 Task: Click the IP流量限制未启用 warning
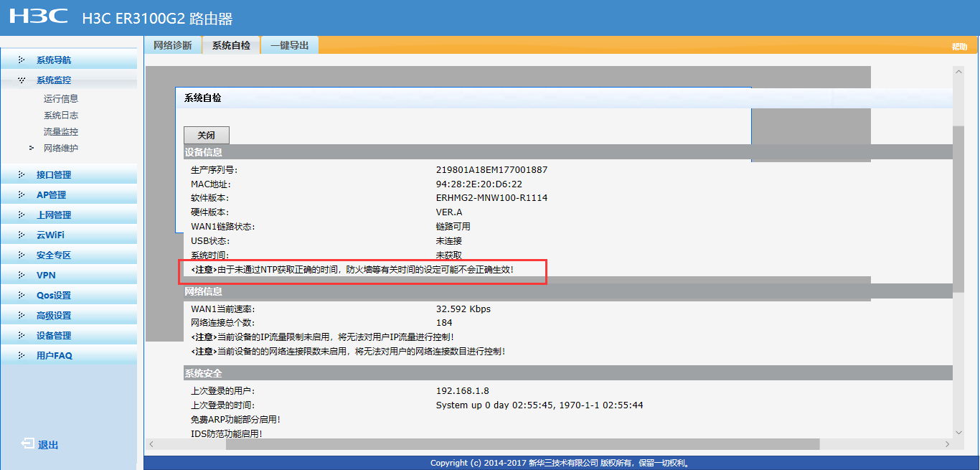[322, 337]
